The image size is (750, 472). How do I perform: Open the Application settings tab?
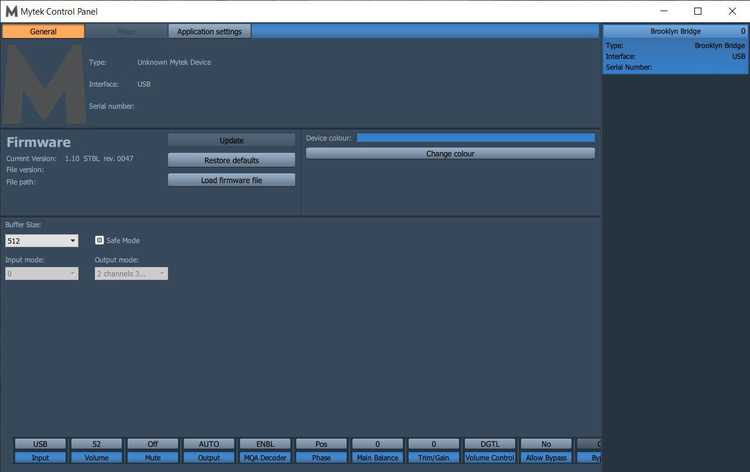[x=210, y=32]
